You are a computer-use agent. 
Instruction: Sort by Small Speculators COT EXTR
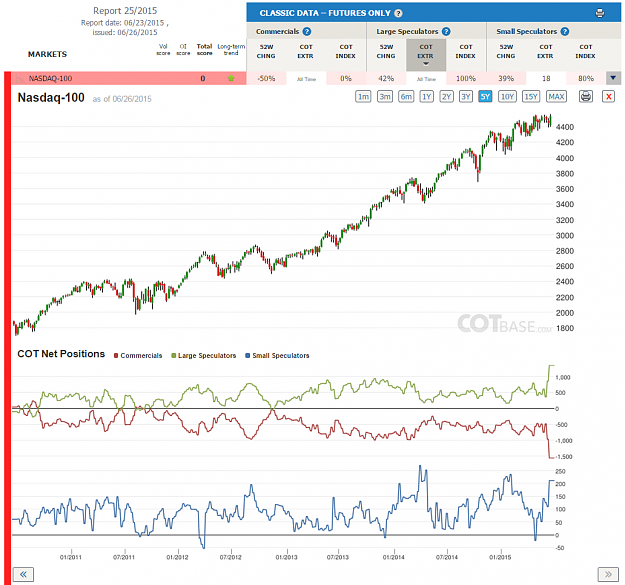(x=546, y=52)
